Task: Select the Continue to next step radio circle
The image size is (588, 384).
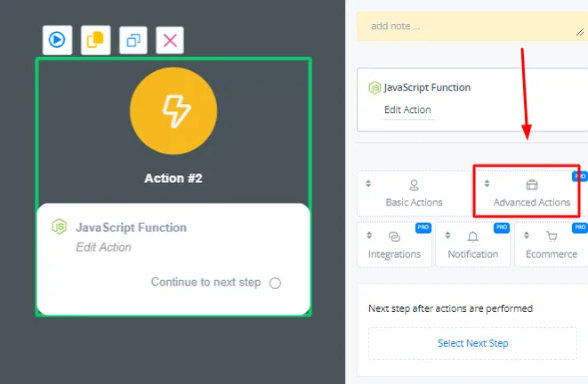Action: click(275, 283)
